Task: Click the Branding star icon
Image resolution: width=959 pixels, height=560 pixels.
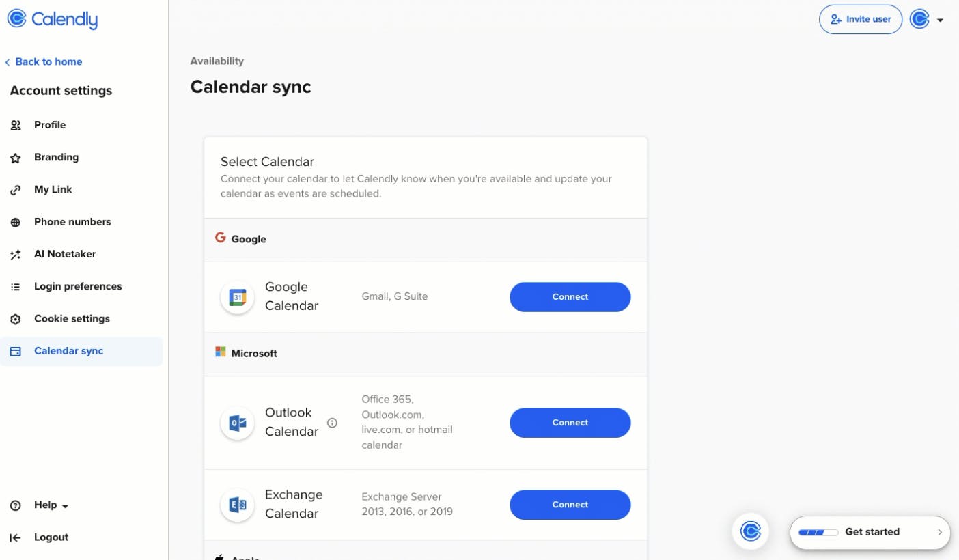Action: pyautogui.click(x=16, y=158)
